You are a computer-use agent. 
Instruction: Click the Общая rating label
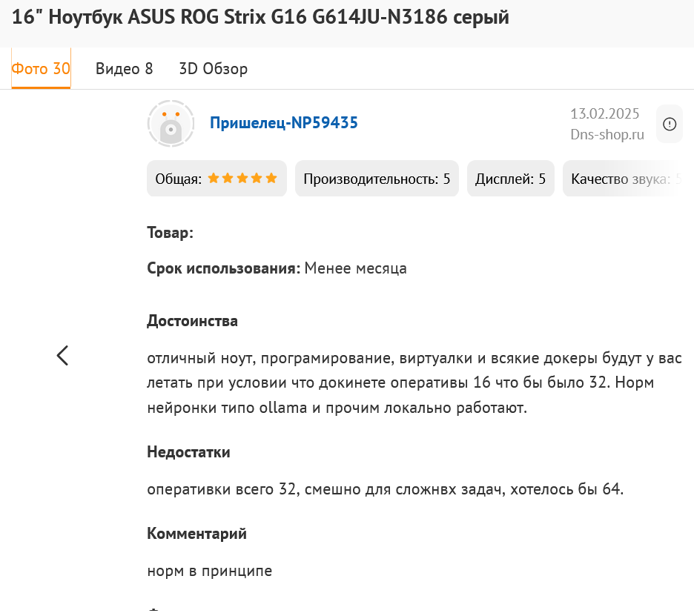coord(178,179)
